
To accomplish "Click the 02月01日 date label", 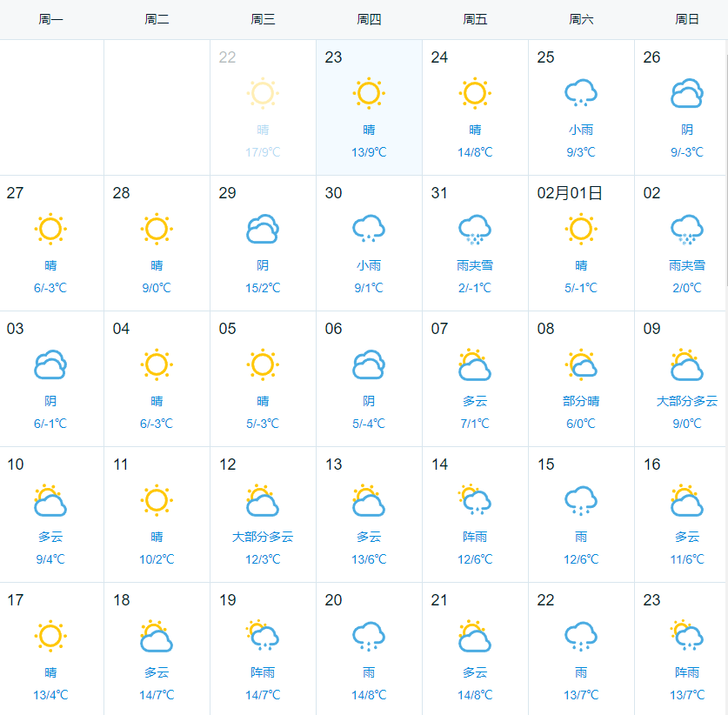I will point(570,193).
